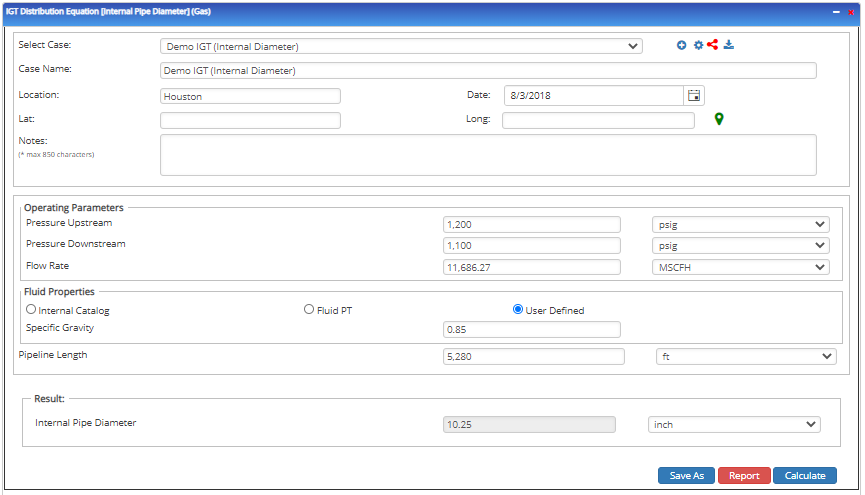Click the download case icon
The height and width of the screenshot is (495, 865).
pyautogui.click(x=729, y=45)
